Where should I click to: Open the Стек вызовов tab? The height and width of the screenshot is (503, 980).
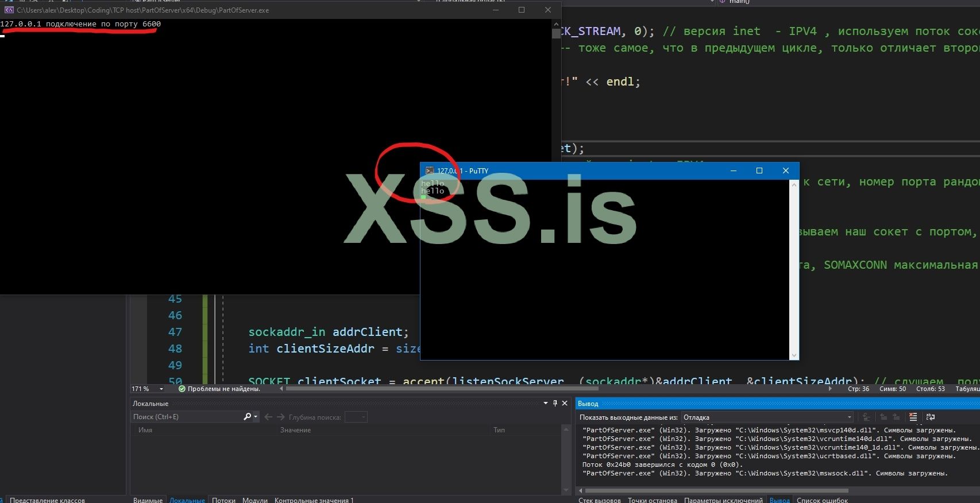pyautogui.click(x=600, y=500)
